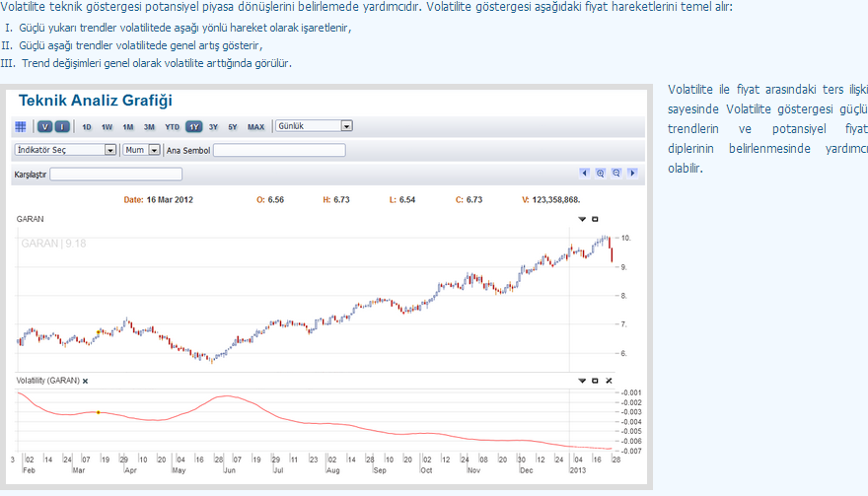The image size is (868, 496).
Task: Select the 1Y time range
Action: click(x=193, y=127)
